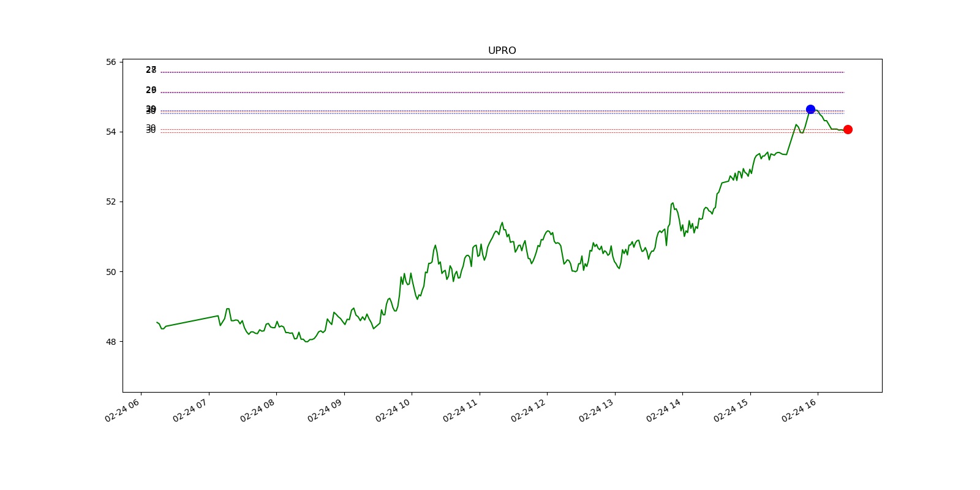
Task: Select the y-axis label 50
Action: (111, 271)
